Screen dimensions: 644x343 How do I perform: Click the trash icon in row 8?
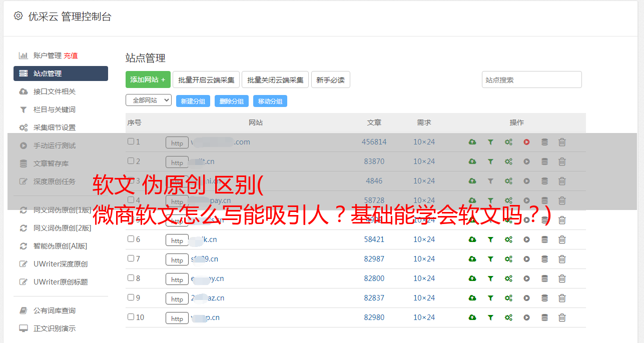[562, 278]
